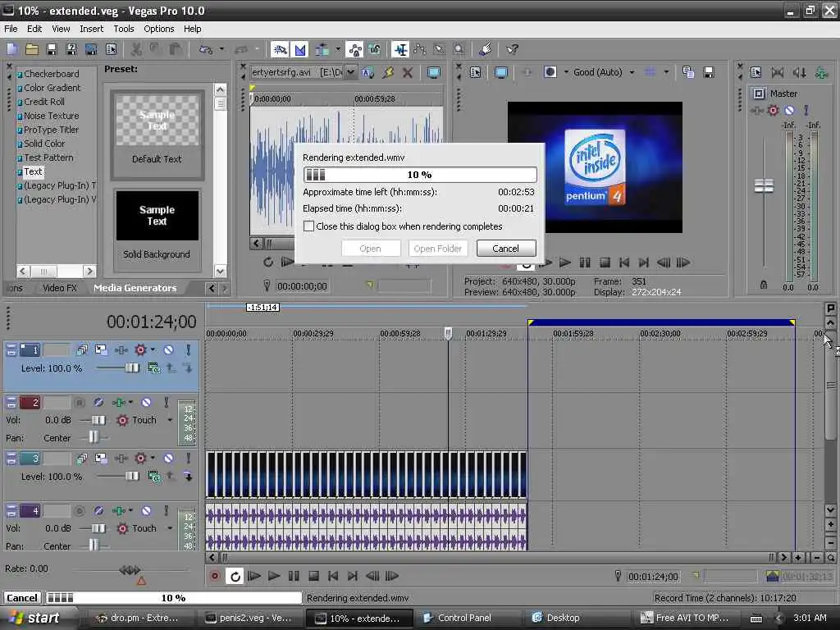Click Cancel button in the status bar
Viewport: 840px width, 630px height.
click(x=22, y=597)
